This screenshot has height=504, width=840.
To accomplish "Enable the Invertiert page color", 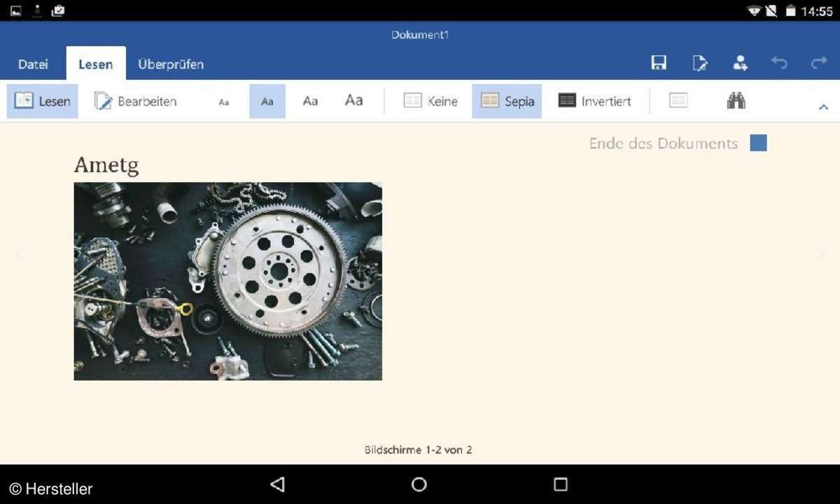I will [x=594, y=101].
